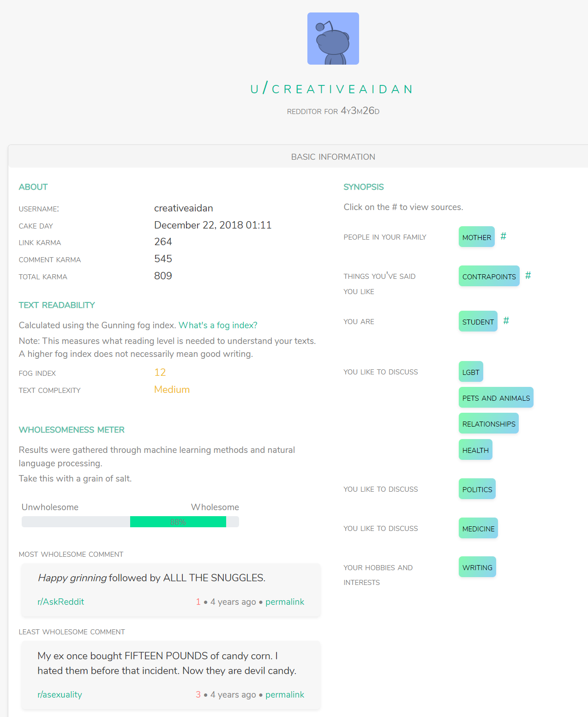Select the LGBT topic tag
Screen dimensions: 588x717
coord(471,372)
